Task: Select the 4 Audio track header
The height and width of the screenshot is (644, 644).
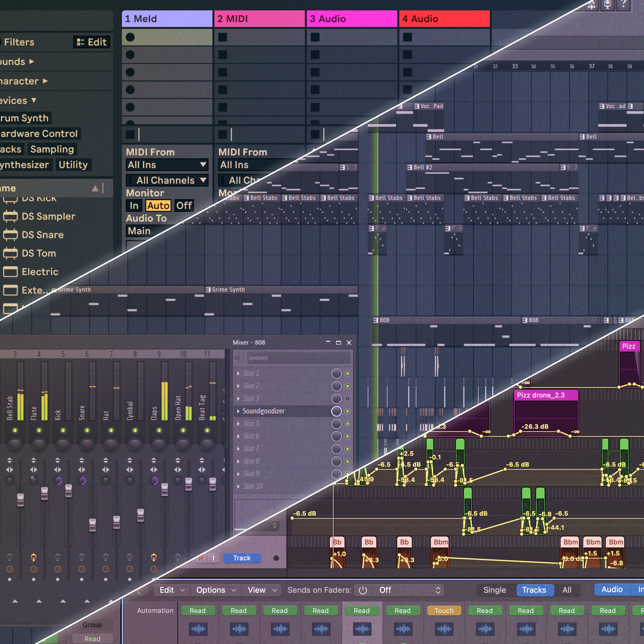Action: pyautogui.click(x=444, y=19)
